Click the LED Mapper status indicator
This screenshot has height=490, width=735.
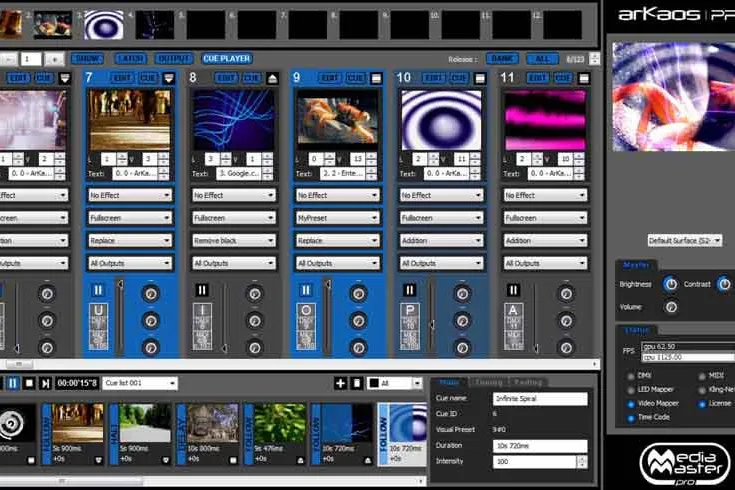click(630, 390)
